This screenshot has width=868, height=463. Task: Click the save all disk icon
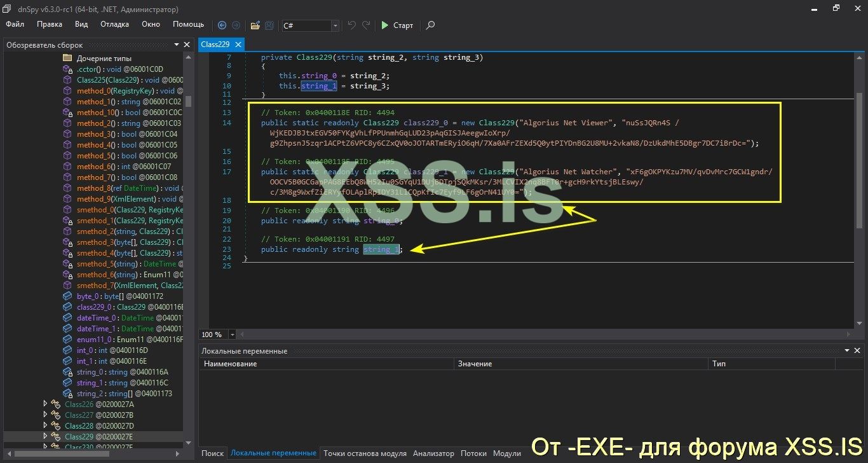pos(269,25)
